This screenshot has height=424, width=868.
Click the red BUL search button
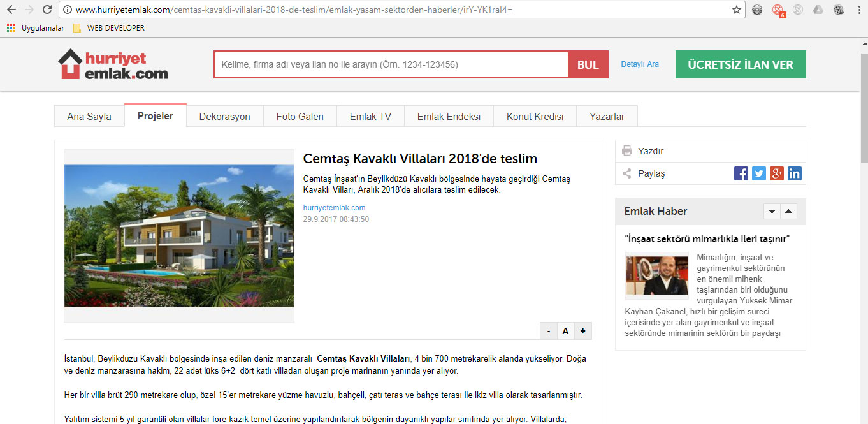(588, 64)
